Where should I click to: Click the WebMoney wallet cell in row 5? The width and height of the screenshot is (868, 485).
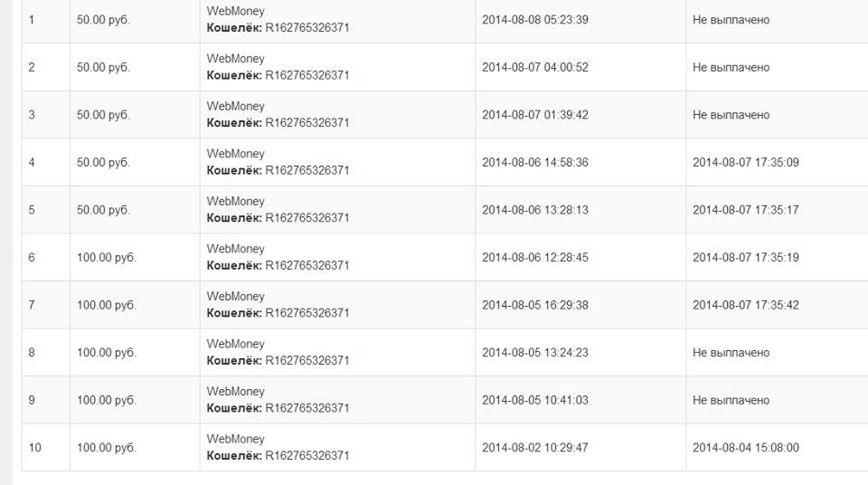pyautogui.click(x=278, y=210)
